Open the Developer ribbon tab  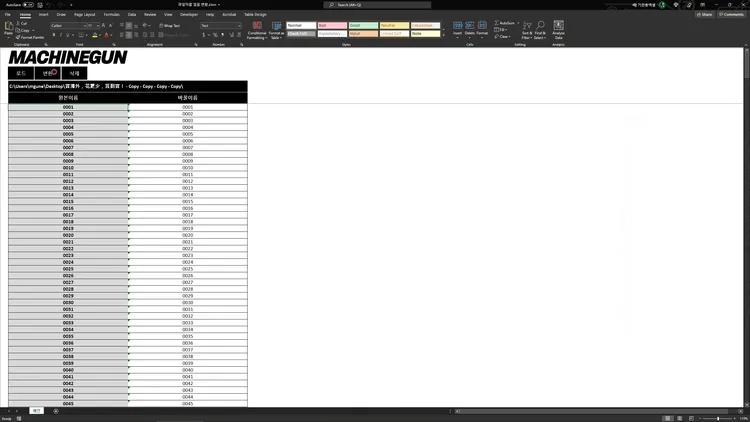coord(189,15)
